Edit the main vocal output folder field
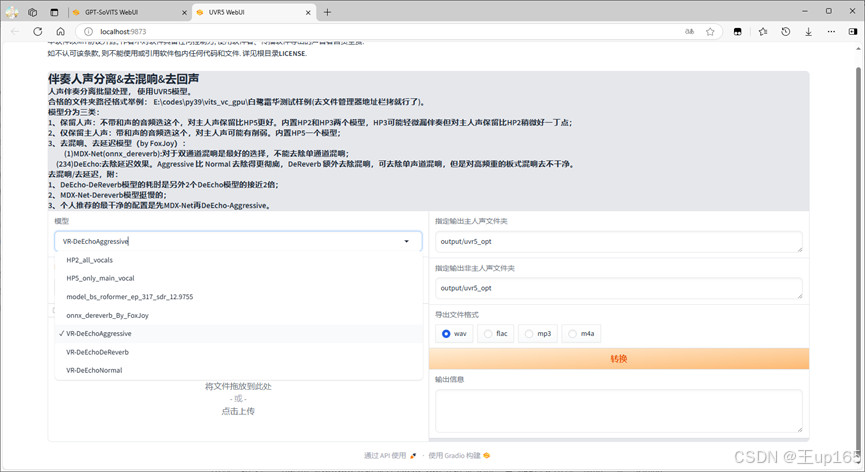The width and height of the screenshot is (865, 472). pyautogui.click(x=619, y=242)
